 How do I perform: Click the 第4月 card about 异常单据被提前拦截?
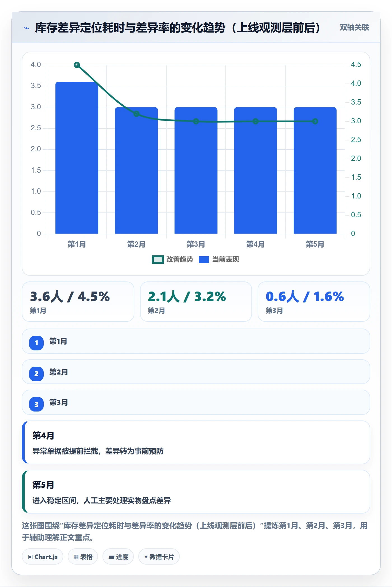pyautogui.click(x=196, y=442)
